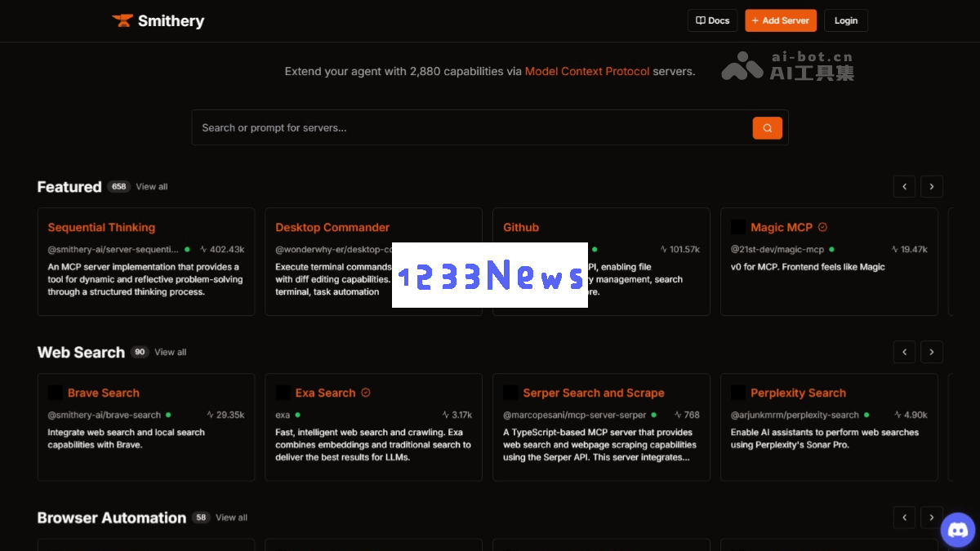Show previous Web Search servers
The image size is (980, 551).
click(904, 352)
